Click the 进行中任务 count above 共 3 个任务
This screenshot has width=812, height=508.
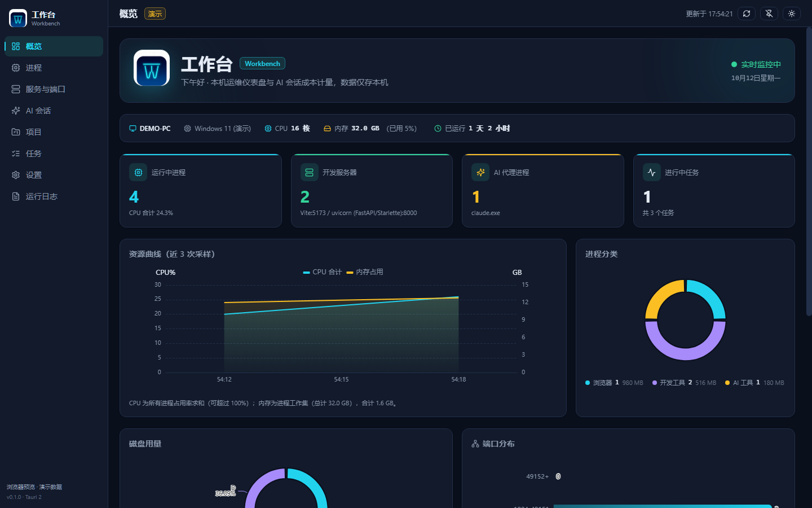[x=647, y=197]
